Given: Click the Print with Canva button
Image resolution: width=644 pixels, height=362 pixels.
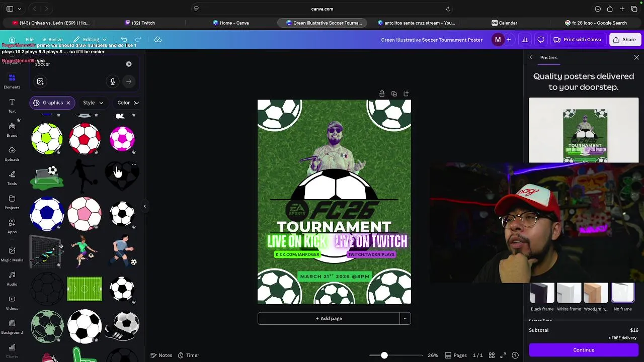Looking at the screenshot, I should click(x=577, y=40).
